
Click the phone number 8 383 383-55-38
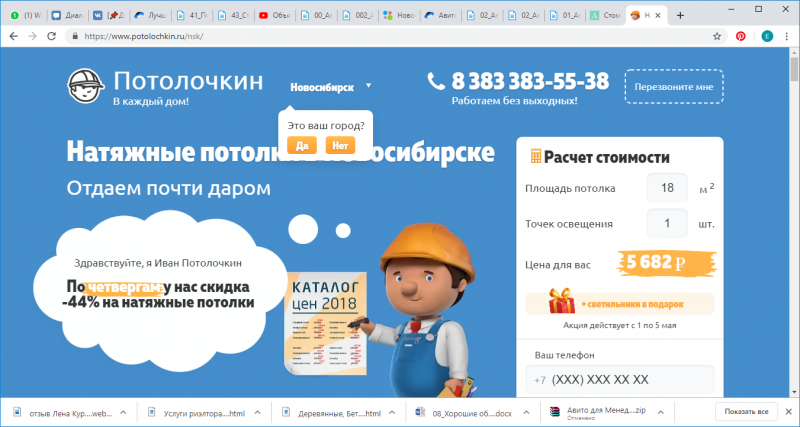(x=530, y=81)
